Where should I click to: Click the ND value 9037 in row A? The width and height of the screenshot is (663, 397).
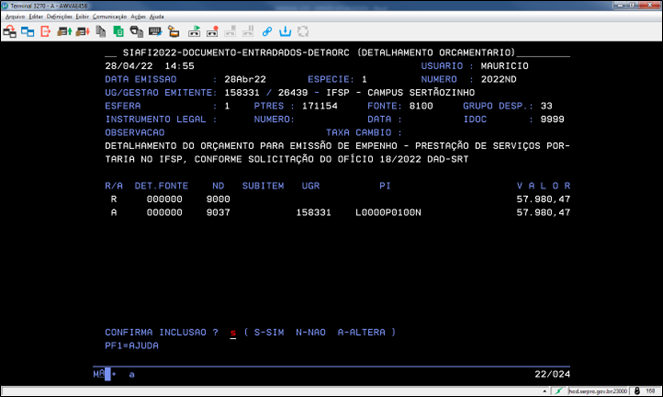click(x=218, y=213)
